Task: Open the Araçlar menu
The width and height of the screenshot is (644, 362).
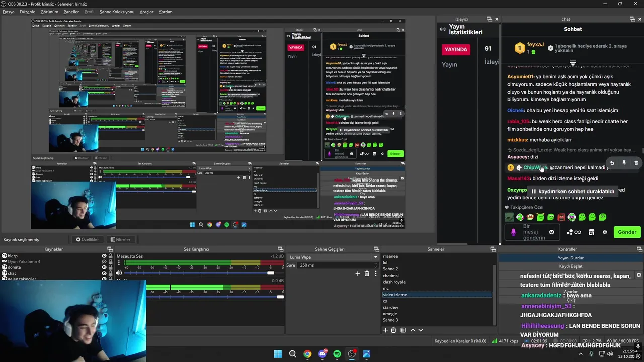Action: (x=146, y=12)
